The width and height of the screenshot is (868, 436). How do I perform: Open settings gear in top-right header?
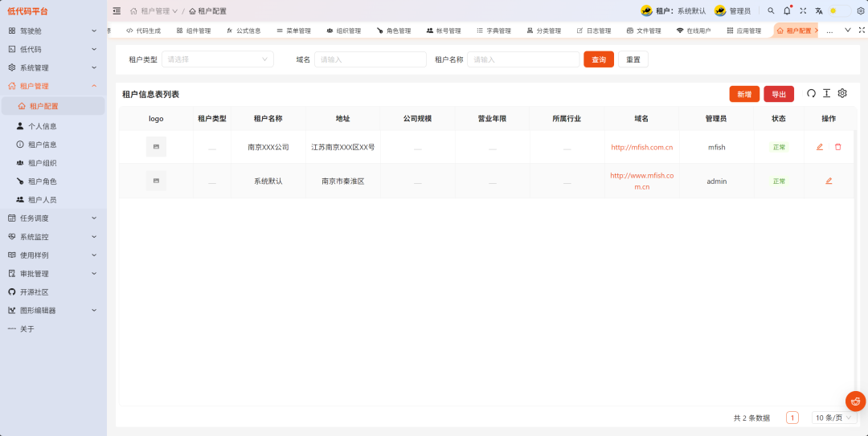(861, 11)
